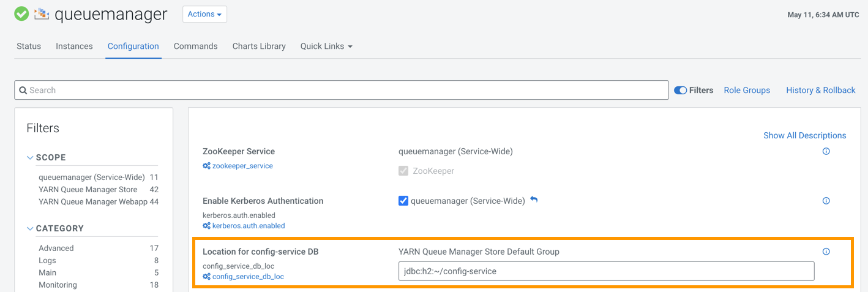Open info icon for Enable Kerberos Authentication
Image resolution: width=868 pixels, height=292 pixels.
tap(826, 201)
